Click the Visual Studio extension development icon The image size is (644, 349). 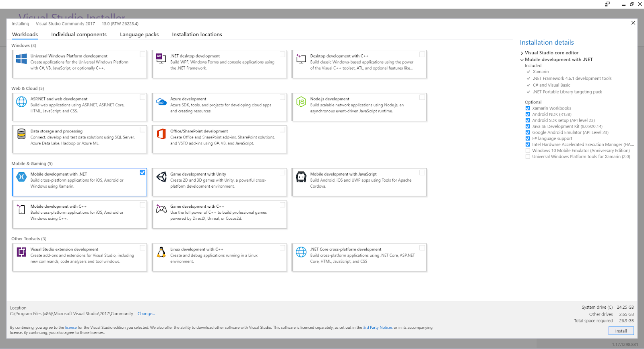(x=21, y=252)
